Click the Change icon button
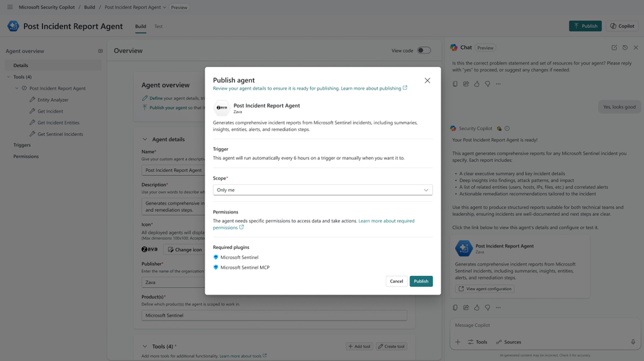Viewport: 644px width, 361px height. [185, 249]
